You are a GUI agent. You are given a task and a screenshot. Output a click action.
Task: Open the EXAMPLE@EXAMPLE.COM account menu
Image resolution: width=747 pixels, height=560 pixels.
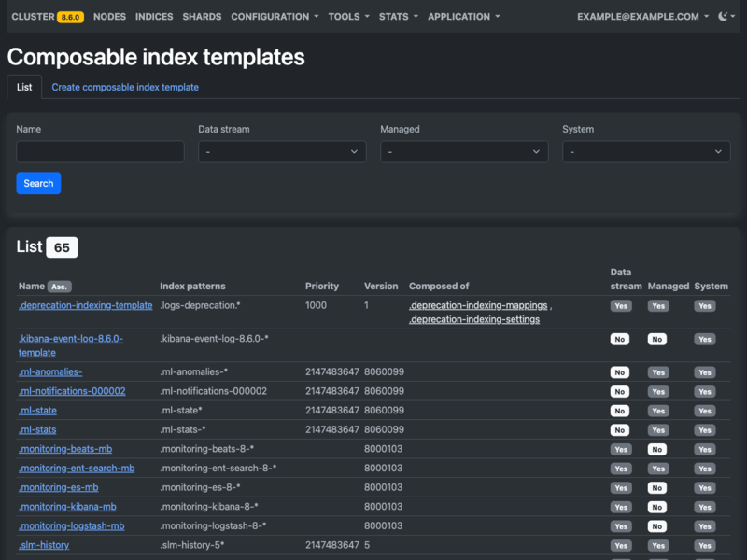(639, 16)
